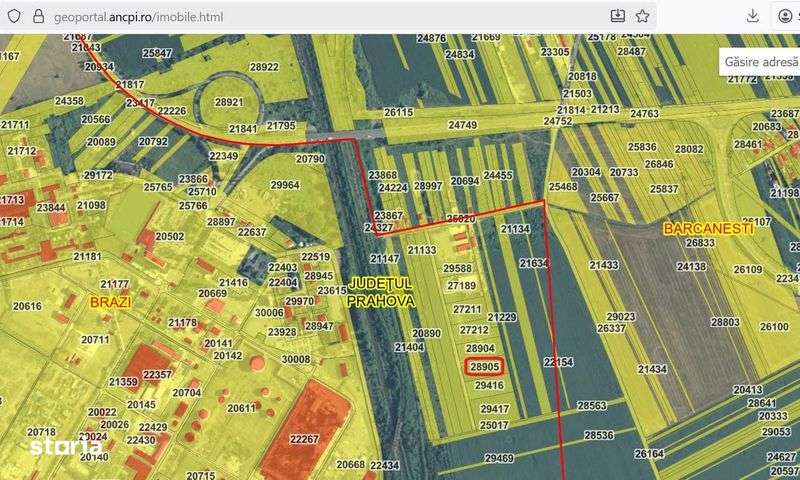Click parcel 28563 label
This screenshot has height=480, width=800.
click(x=592, y=406)
